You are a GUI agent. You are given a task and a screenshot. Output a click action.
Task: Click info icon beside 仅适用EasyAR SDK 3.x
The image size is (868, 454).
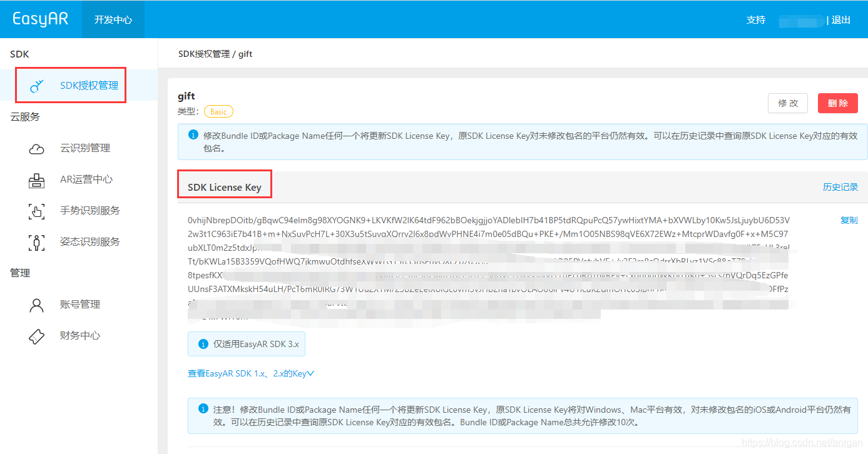point(203,344)
